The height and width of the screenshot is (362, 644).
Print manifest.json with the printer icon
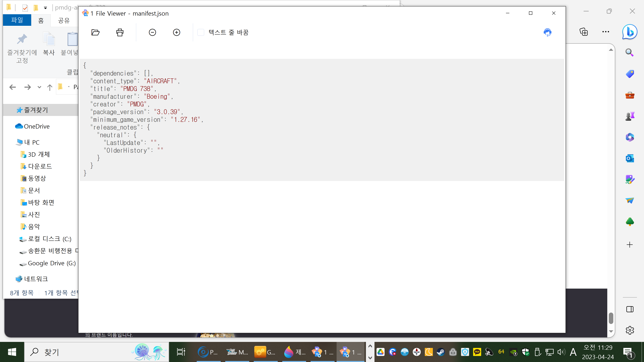pyautogui.click(x=120, y=33)
